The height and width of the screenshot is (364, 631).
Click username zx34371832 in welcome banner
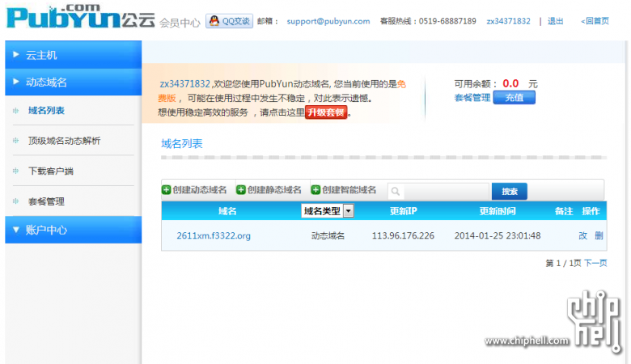pos(185,84)
